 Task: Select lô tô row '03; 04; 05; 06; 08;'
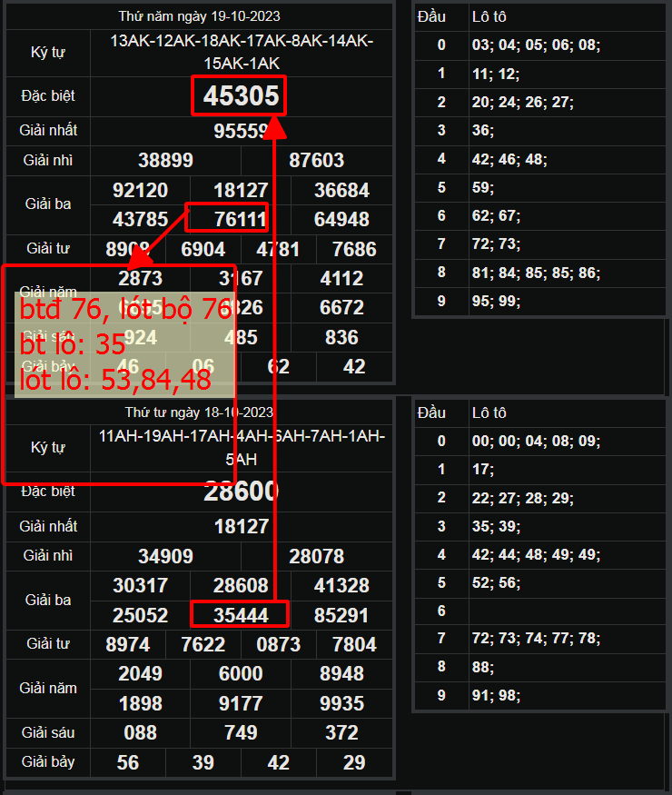click(x=536, y=45)
